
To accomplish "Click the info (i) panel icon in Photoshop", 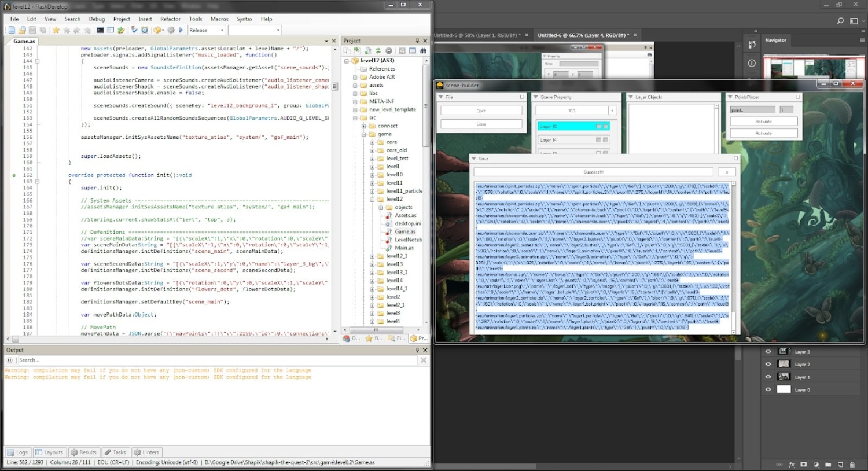I will pos(752,62).
